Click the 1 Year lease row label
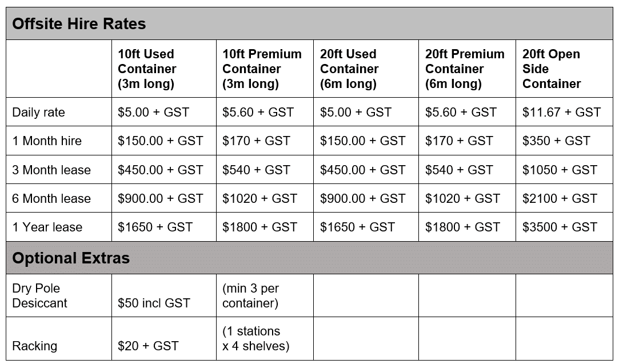The width and height of the screenshot is (619, 364). point(47,227)
